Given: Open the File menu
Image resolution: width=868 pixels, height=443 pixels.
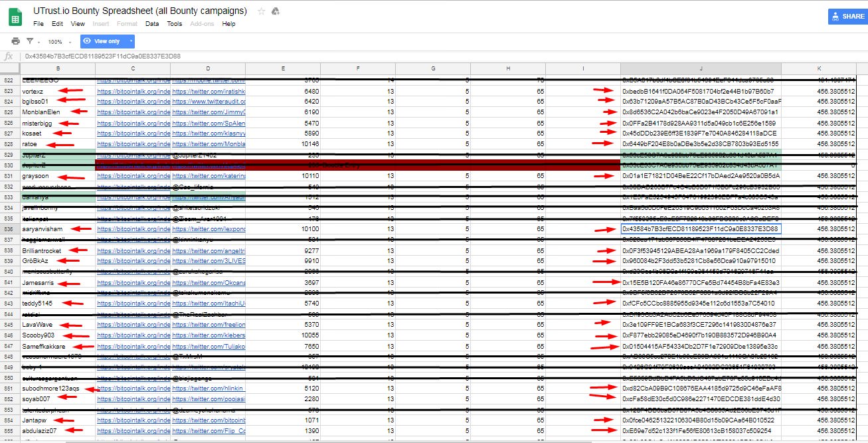Looking at the screenshot, I should pyautogui.click(x=39, y=24).
